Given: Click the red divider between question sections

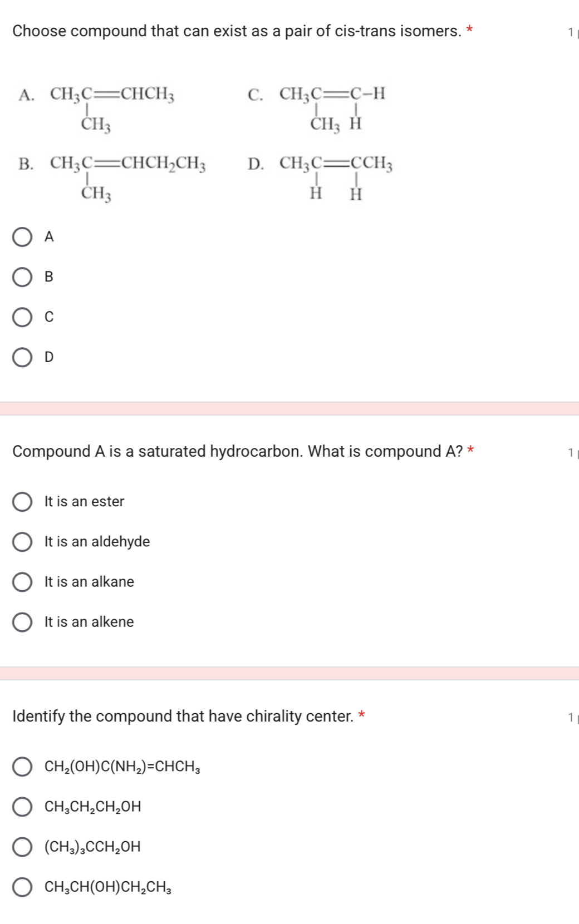Looking at the screenshot, I should coord(289,408).
